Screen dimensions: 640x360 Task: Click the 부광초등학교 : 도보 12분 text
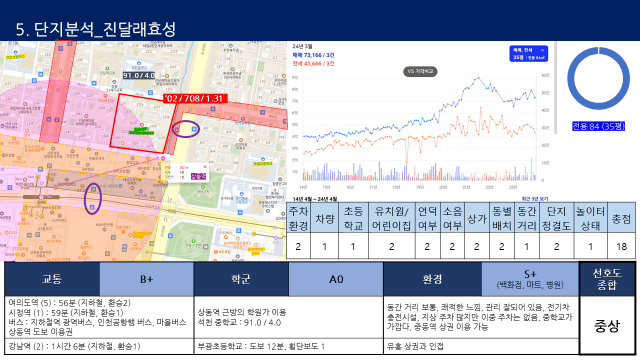click(x=261, y=346)
